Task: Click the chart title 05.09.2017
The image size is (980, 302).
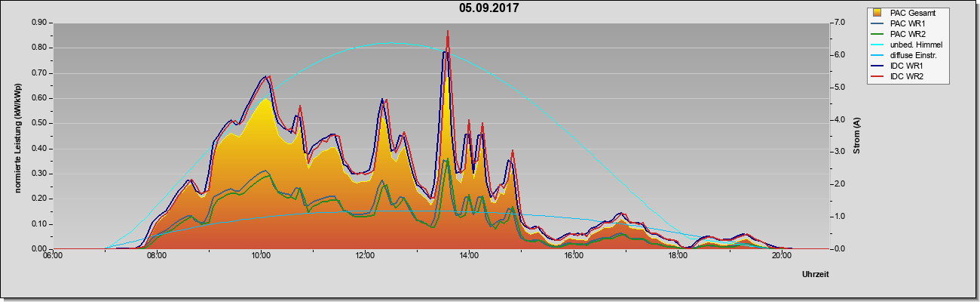Action: (488, 8)
